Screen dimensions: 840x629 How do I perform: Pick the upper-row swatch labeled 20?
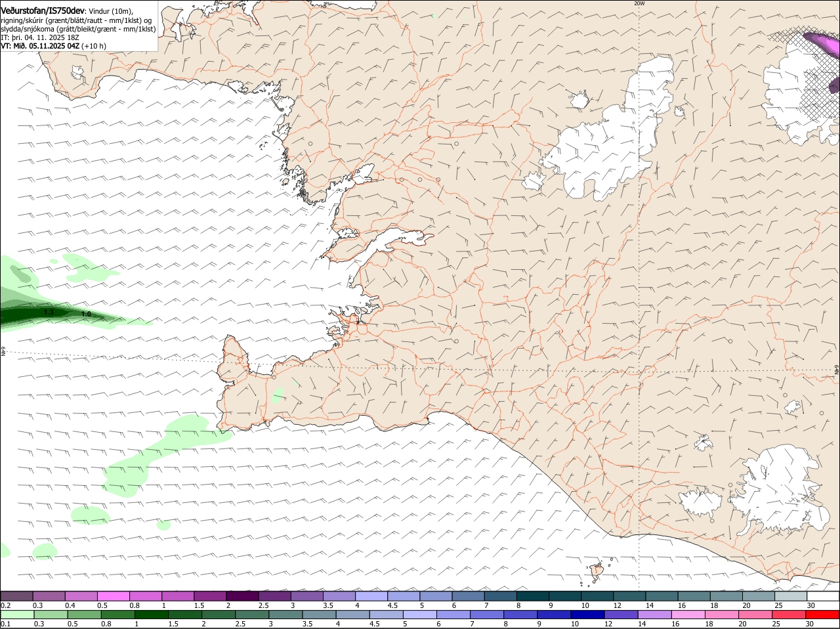[758, 596]
